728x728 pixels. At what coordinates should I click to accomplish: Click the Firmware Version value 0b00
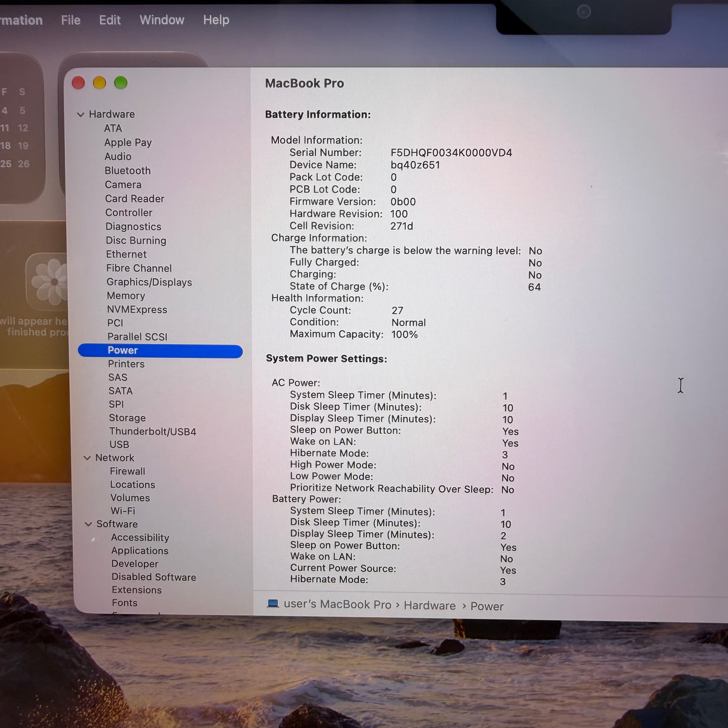[x=403, y=202]
